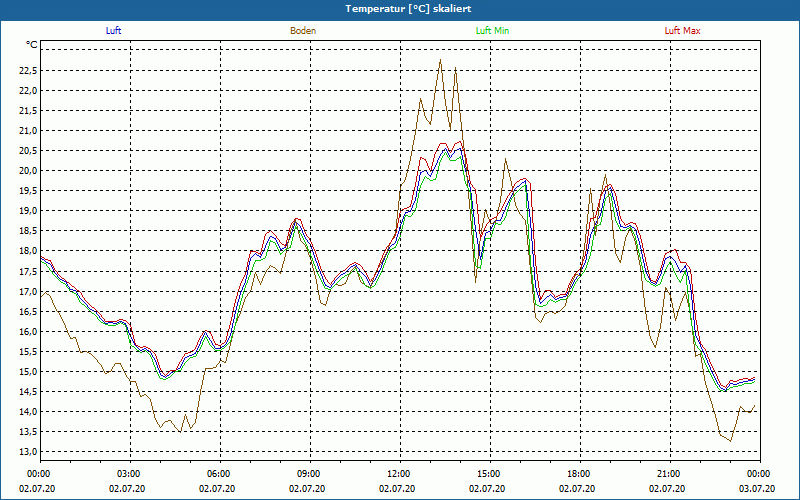Click the 19,5 y-axis value

tap(28, 191)
